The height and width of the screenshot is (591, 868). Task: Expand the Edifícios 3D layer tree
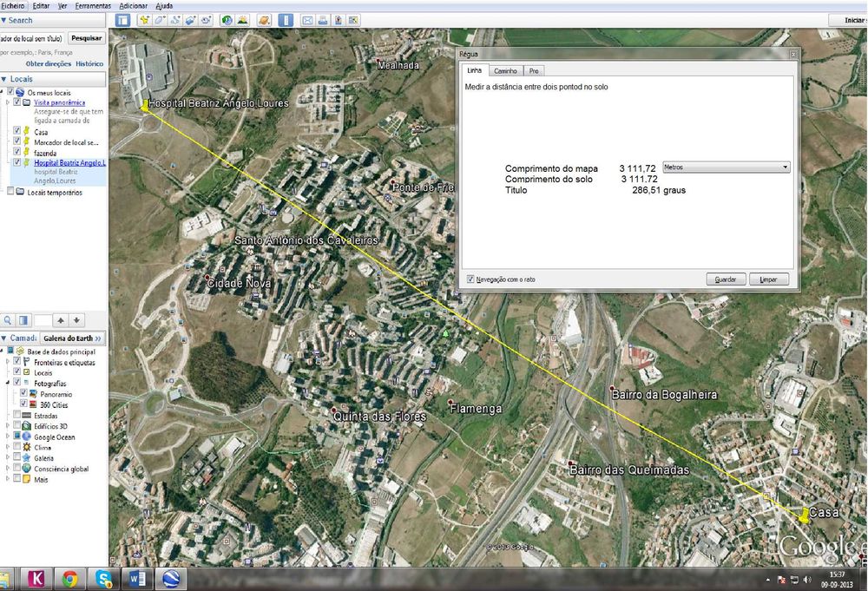[7, 426]
